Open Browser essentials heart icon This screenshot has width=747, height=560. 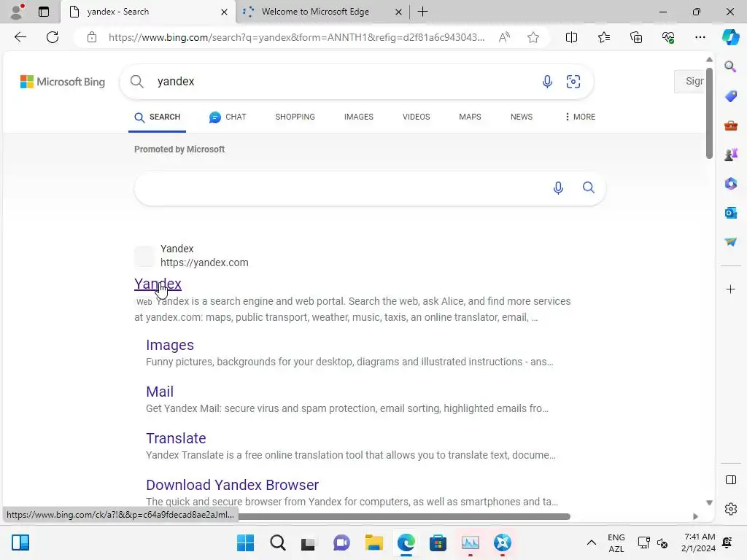pos(668,37)
